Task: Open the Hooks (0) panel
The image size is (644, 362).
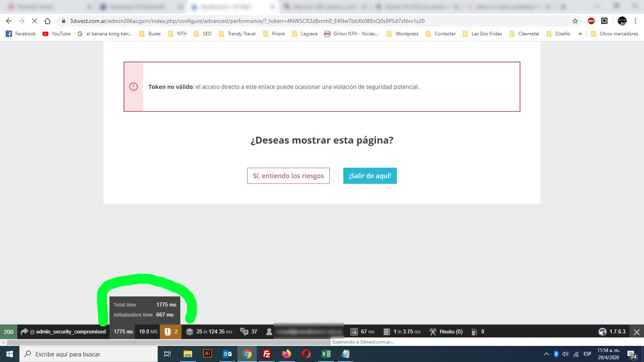Action: (x=446, y=331)
